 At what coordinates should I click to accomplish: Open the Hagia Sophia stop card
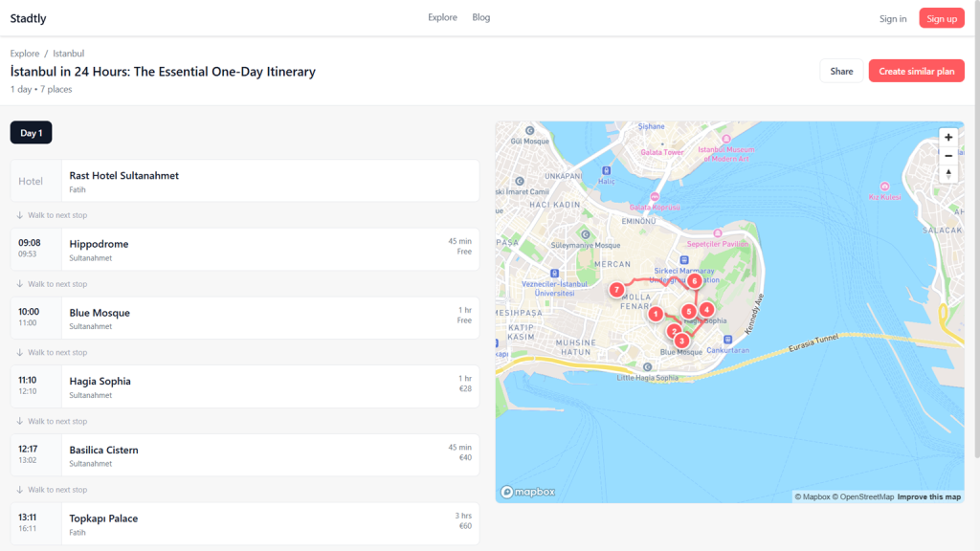pyautogui.click(x=245, y=386)
